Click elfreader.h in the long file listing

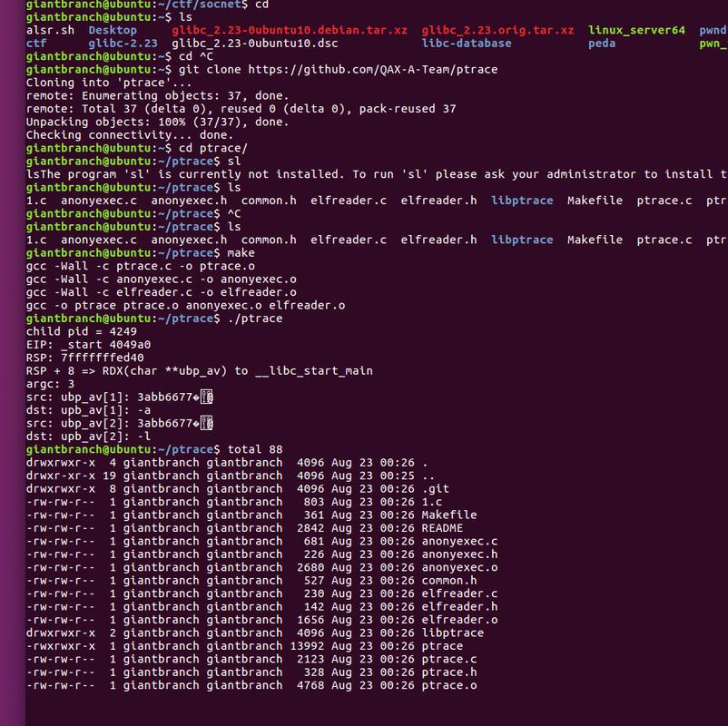point(459,606)
